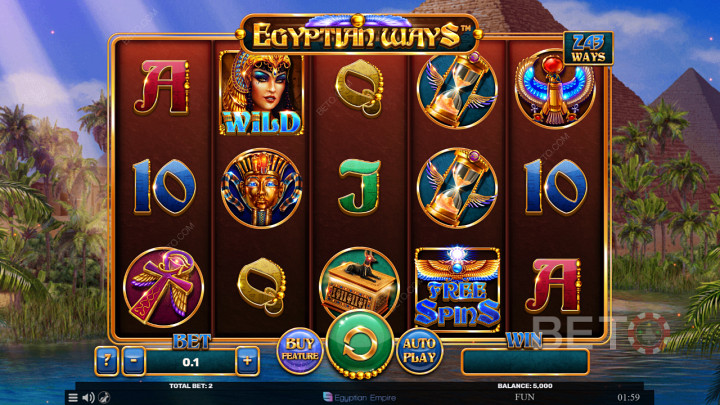Screen dimensions: 720x405
Task: Click the Win amount display box
Action: coord(525,362)
